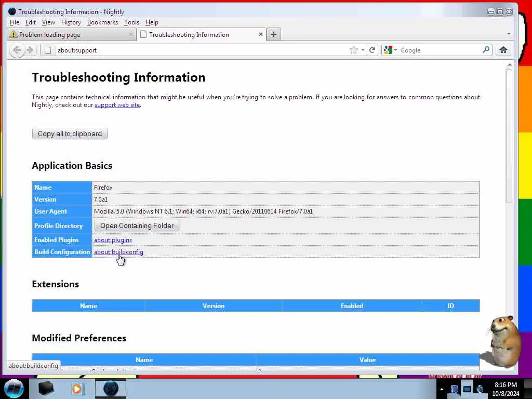
Task: Open the Help menu
Action: click(152, 22)
